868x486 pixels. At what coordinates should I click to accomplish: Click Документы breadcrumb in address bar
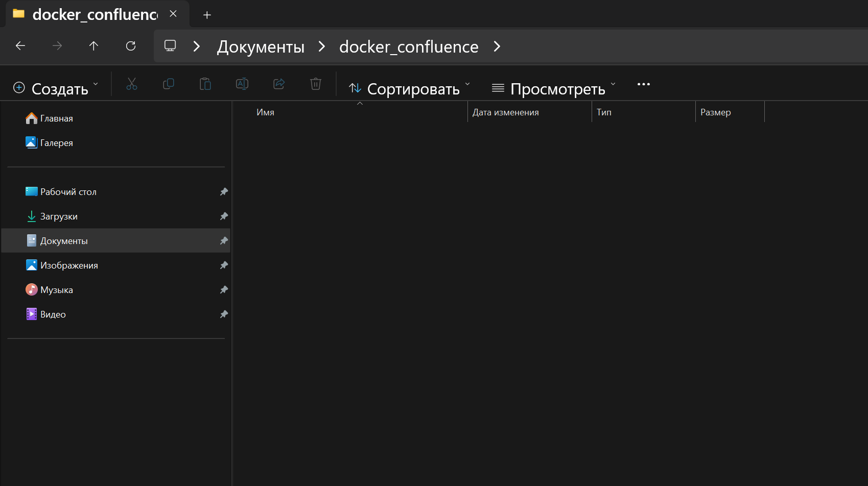(x=261, y=47)
